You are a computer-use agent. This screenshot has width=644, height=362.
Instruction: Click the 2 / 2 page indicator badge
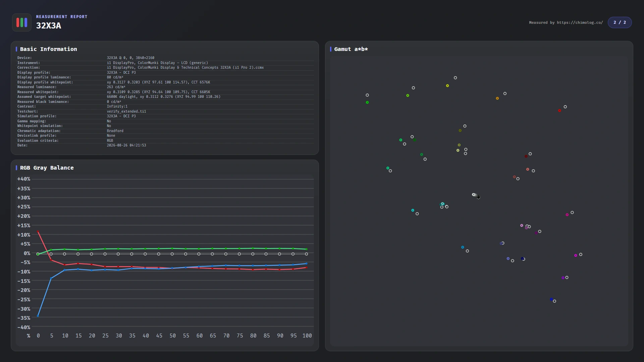[x=620, y=22]
